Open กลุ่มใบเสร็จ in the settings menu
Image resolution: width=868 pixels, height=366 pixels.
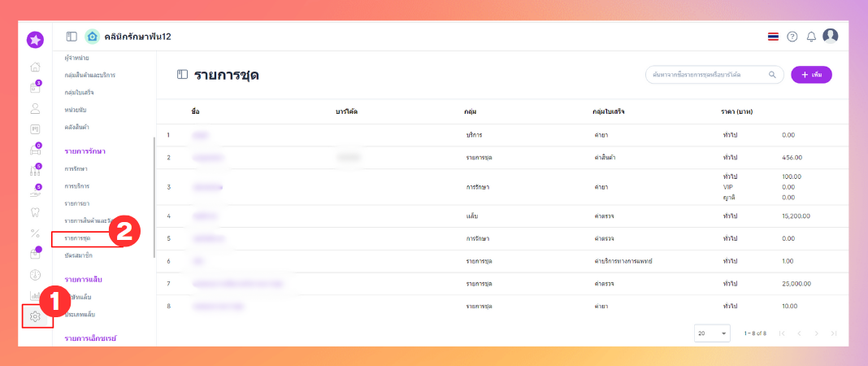click(79, 93)
